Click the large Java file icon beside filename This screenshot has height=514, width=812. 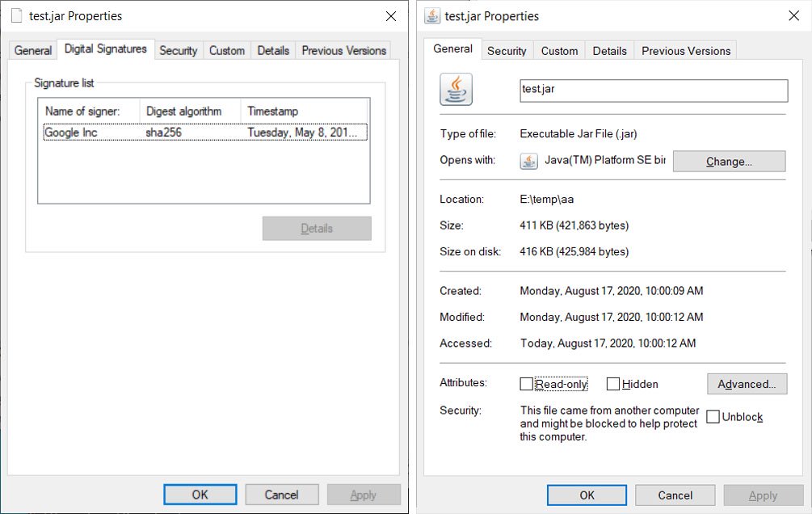[x=456, y=89]
